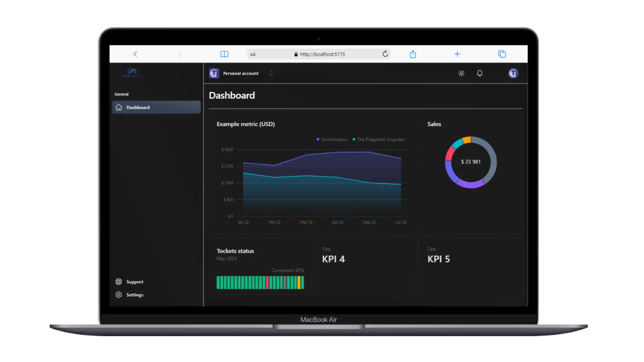Click the browser back arrow
This screenshot has width=644, height=362.
pos(135,54)
